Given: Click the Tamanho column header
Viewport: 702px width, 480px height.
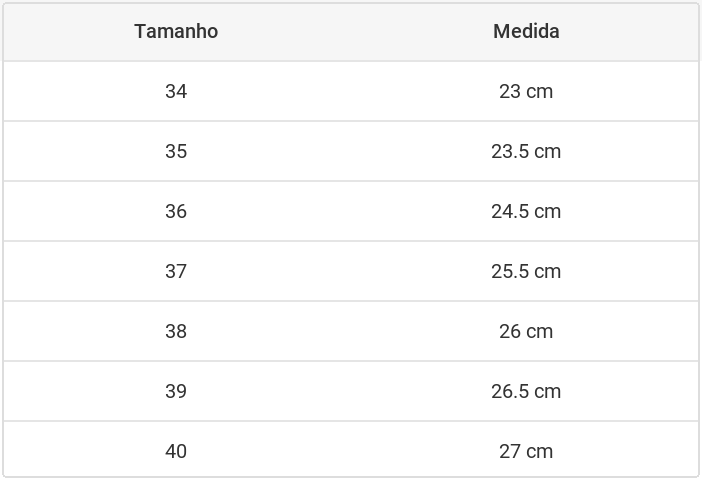Looking at the screenshot, I should 176,31.
